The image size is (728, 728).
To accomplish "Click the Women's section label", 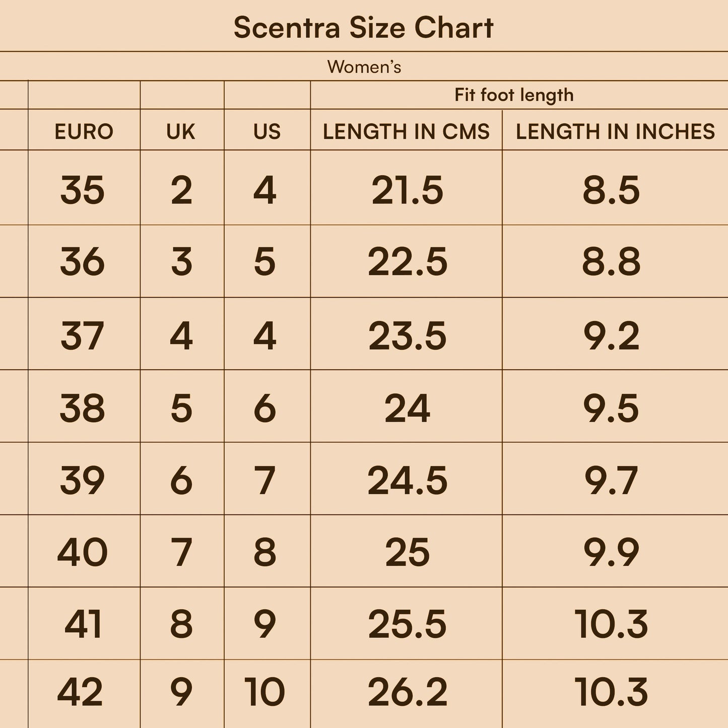I will tap(364, 67).
